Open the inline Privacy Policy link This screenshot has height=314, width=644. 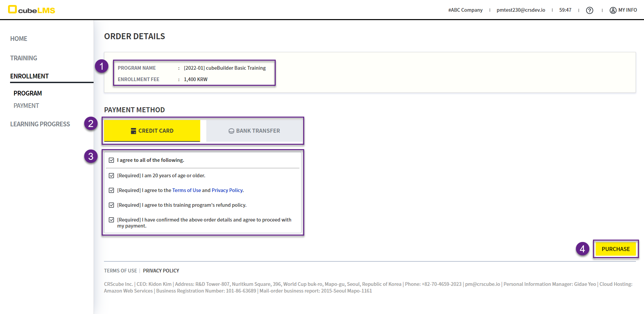tap(227, 190)
